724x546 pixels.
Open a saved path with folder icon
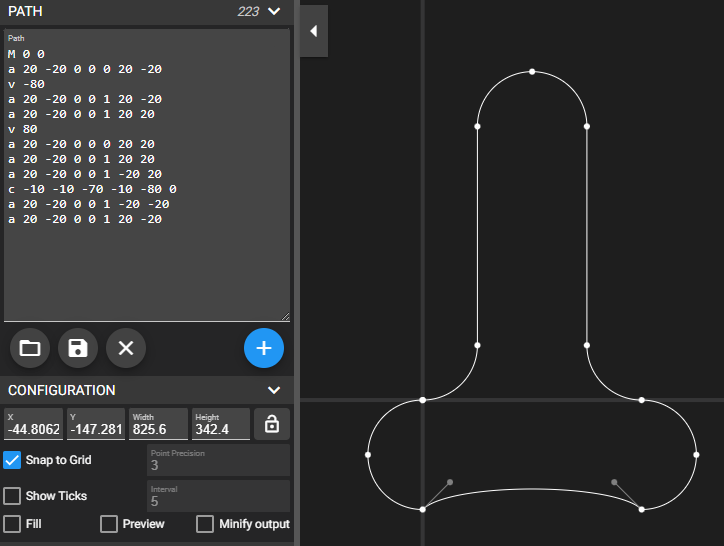[30, 348]
